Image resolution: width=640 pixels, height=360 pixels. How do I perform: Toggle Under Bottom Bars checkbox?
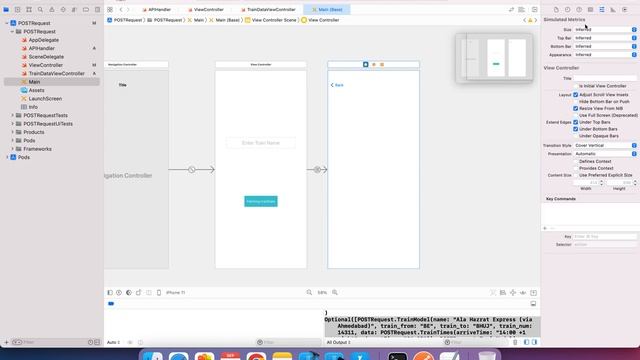tap(576, 129)
